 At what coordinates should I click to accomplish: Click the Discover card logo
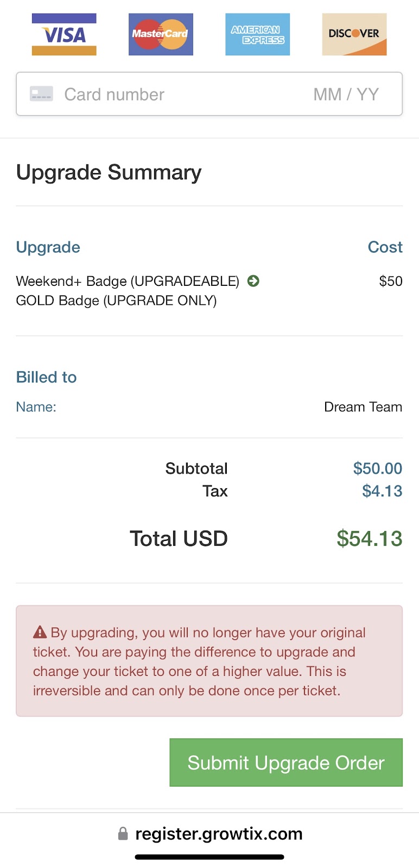[x=354, y=35]
